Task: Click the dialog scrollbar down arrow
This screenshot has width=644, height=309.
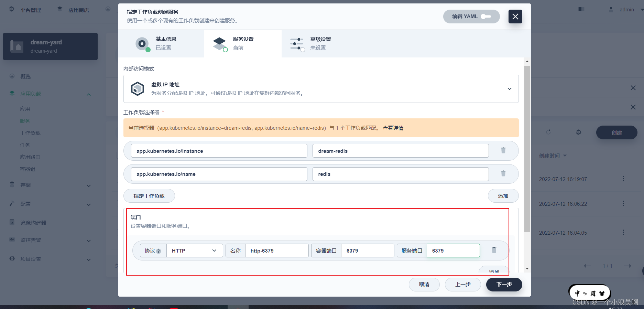Action: click(527, 269)
